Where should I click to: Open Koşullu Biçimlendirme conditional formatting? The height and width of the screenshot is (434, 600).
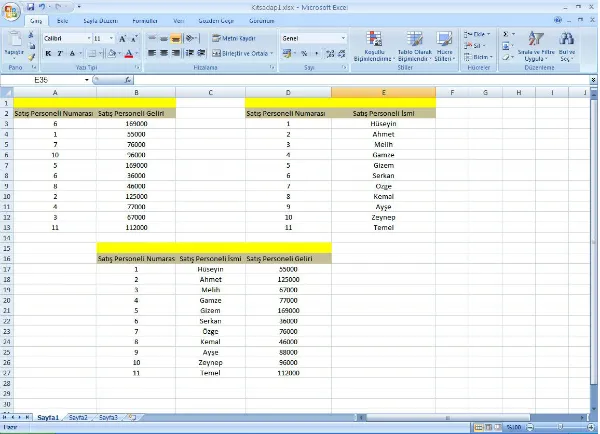(375, 45)
